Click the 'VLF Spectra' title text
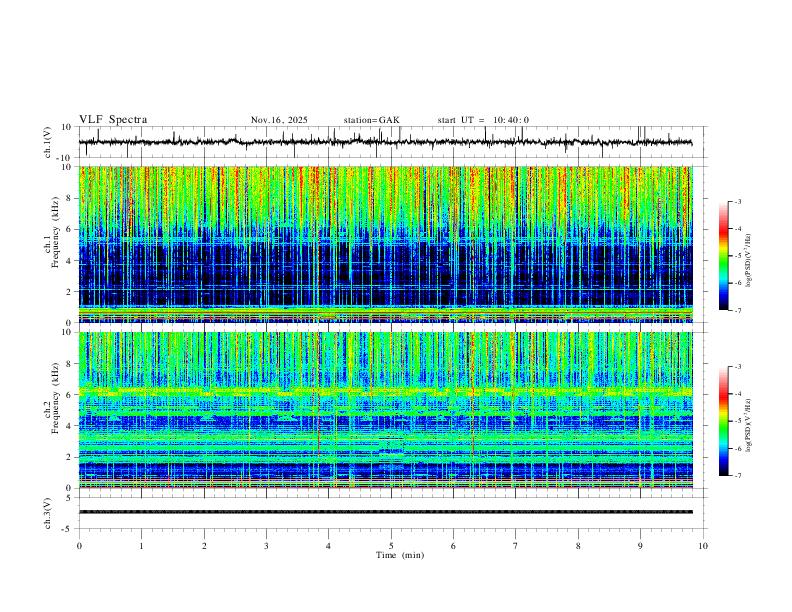 [x=113, y=120]
